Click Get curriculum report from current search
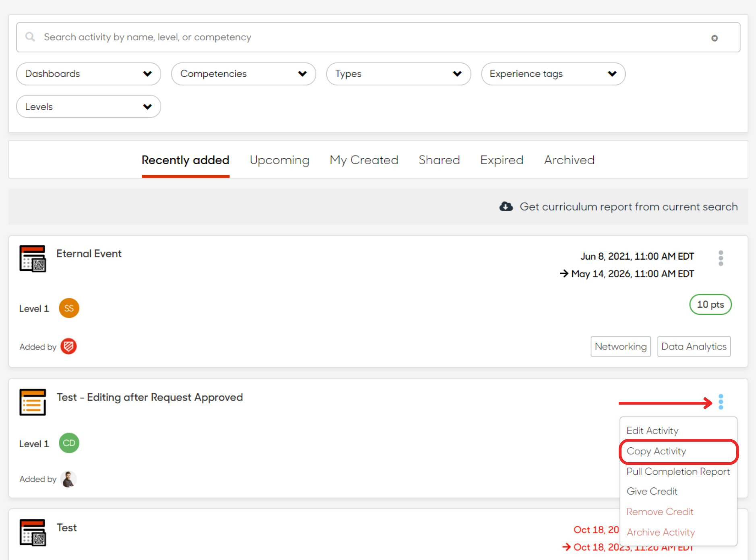Screen dimensions: 756x560 pos(628,207)
